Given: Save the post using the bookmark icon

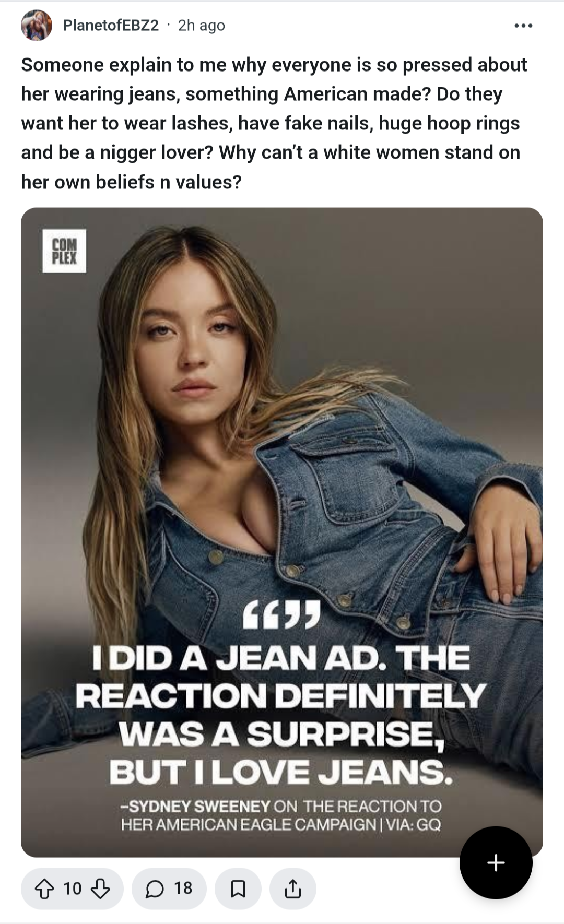Looking at the screenshot, I should 238,889.
